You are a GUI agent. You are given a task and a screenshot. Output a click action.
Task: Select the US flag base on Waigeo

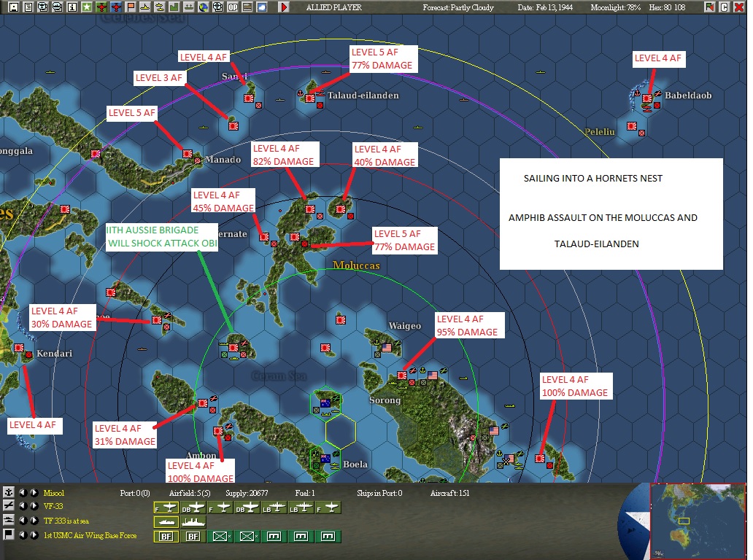[387, 347]
